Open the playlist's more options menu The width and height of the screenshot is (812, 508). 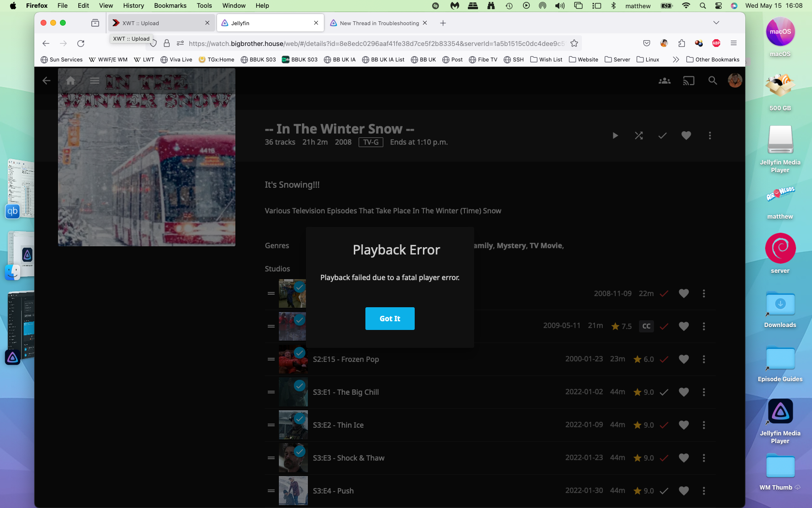[x=710, y=136]
